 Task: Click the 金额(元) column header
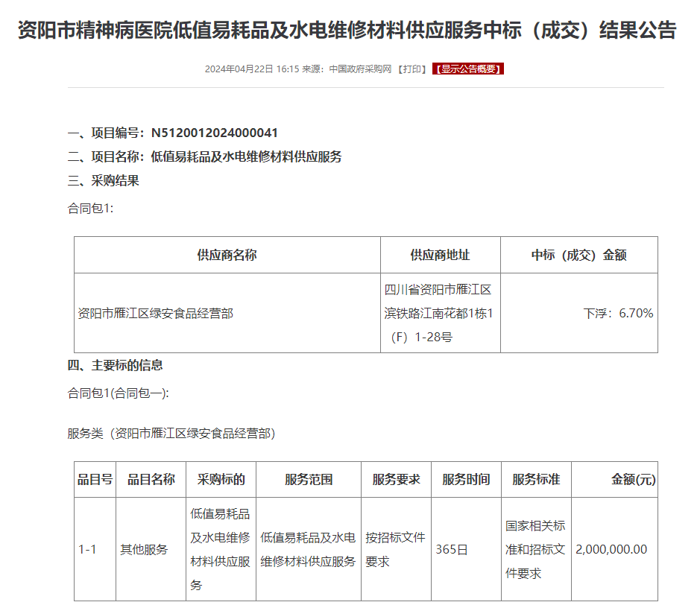click(x=615, y=480)
